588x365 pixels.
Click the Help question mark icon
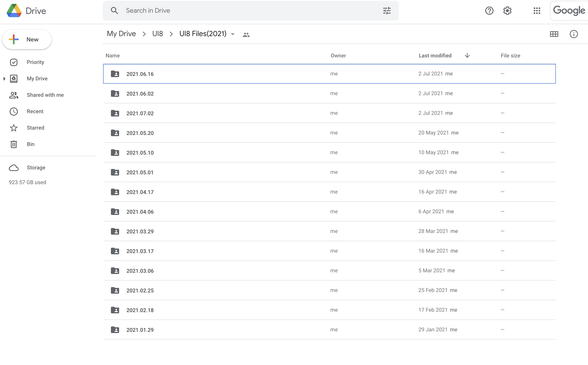point(489,11)
